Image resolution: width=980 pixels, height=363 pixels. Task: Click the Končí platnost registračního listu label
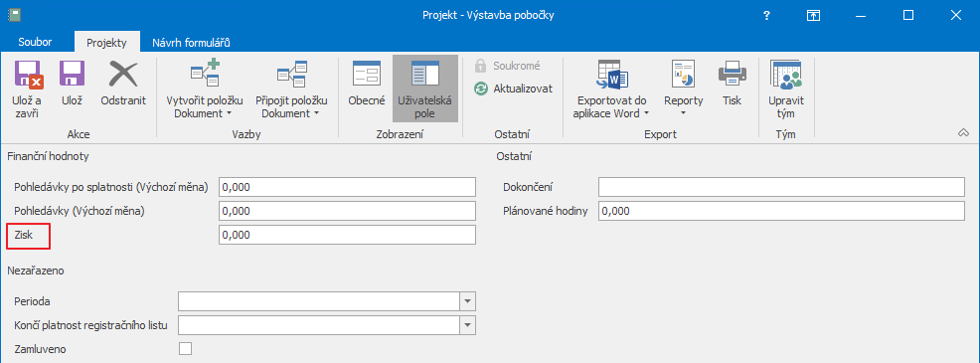(91, 325)
